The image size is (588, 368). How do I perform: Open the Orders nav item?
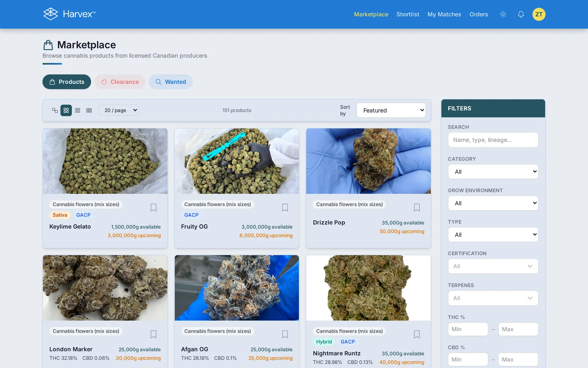[478, 14]
